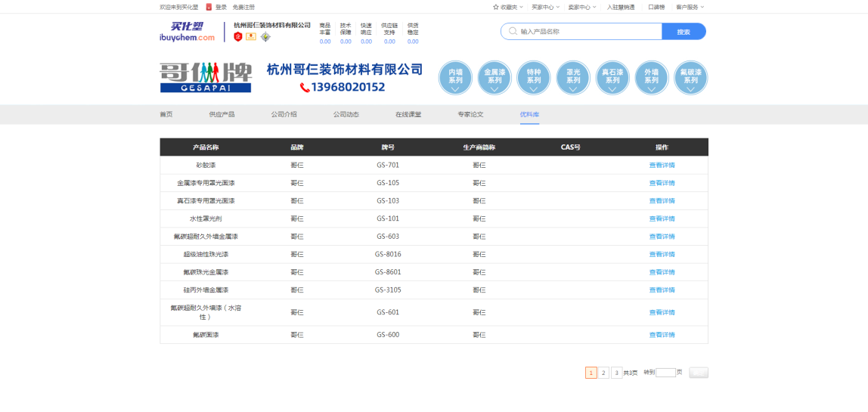The width and height of the screenshot is (868, 412).
Task: Click the orange ID card badge icon
Action: pos(251,36)
